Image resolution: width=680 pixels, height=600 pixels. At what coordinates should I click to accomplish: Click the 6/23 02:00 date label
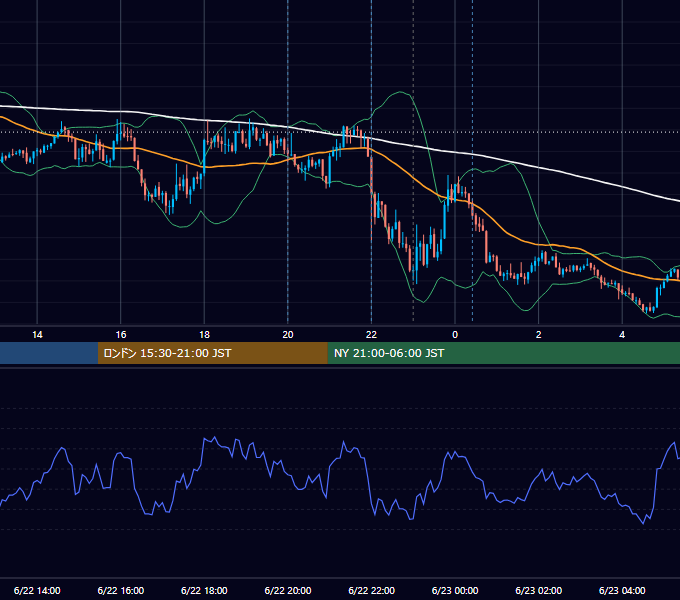(539, 590)
